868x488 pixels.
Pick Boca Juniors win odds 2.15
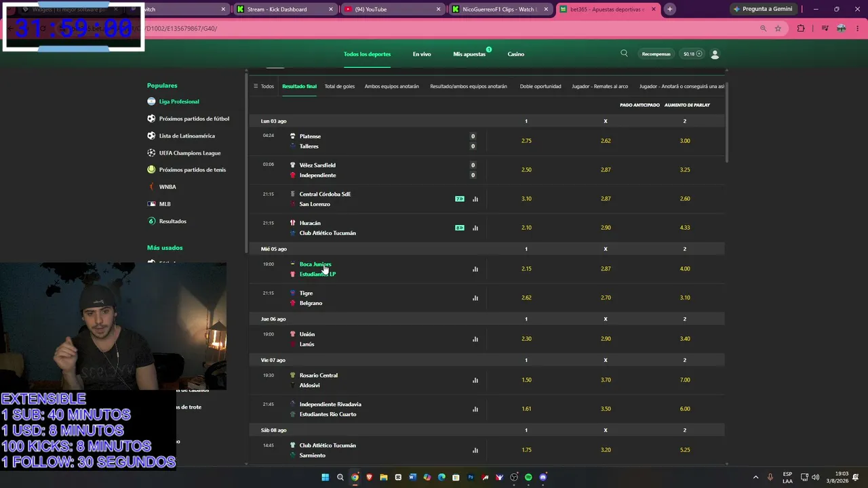526,269
